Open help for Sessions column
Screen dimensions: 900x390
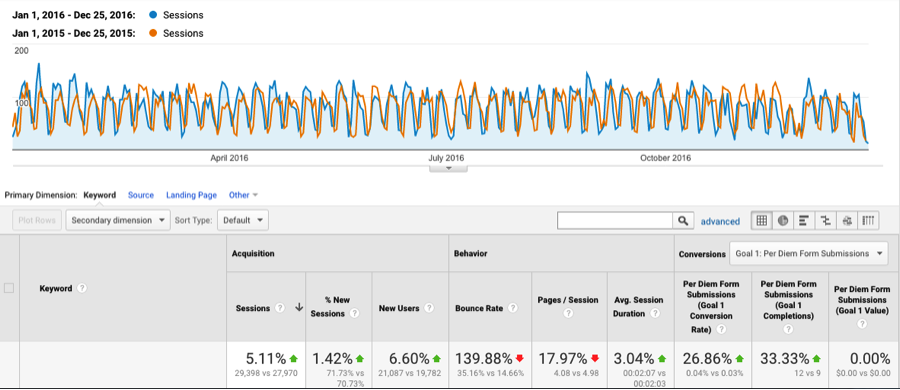280,308
